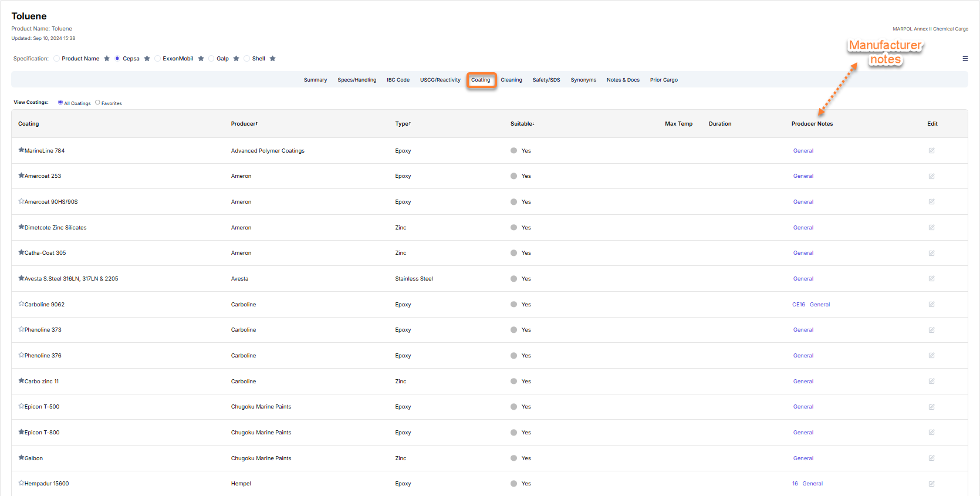Select the Product Name specification radio
The image size is (980, 496).
tap(57, 59)
